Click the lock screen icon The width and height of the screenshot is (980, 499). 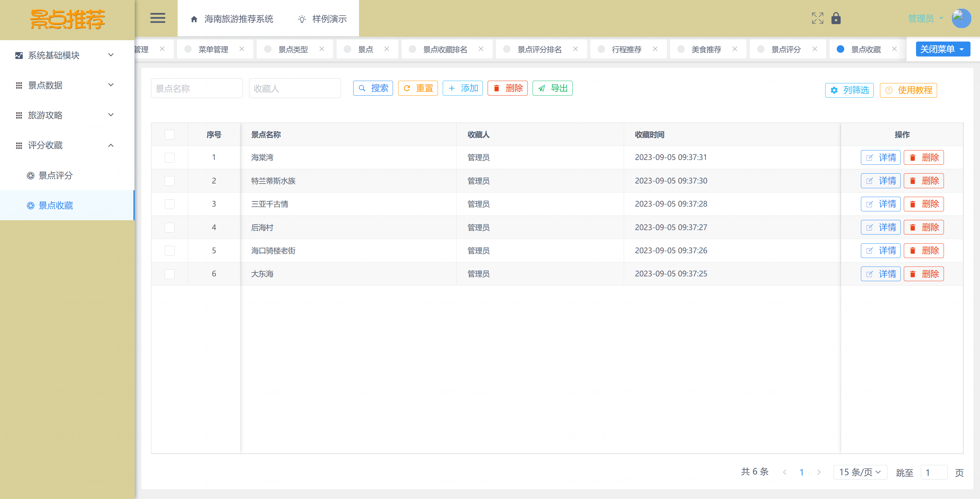836,18
